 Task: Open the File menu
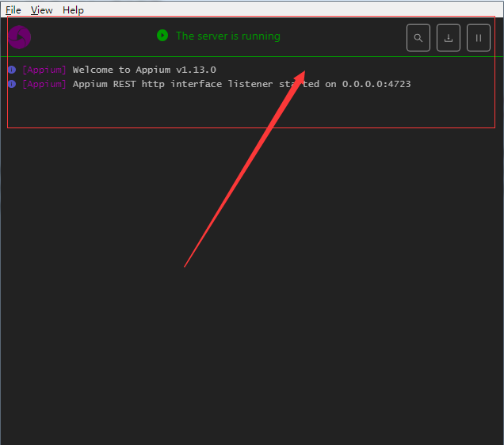click(13, 10)
